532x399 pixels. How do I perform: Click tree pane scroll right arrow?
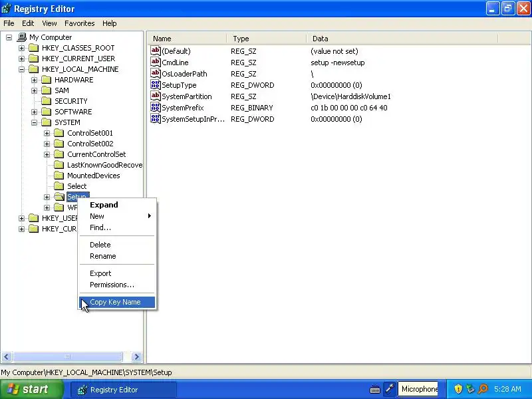pos(136,356)
